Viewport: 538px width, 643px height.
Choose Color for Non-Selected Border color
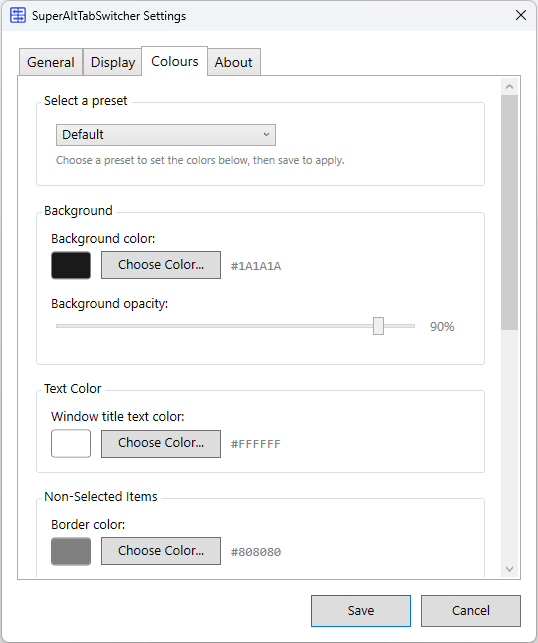[161, 551]
